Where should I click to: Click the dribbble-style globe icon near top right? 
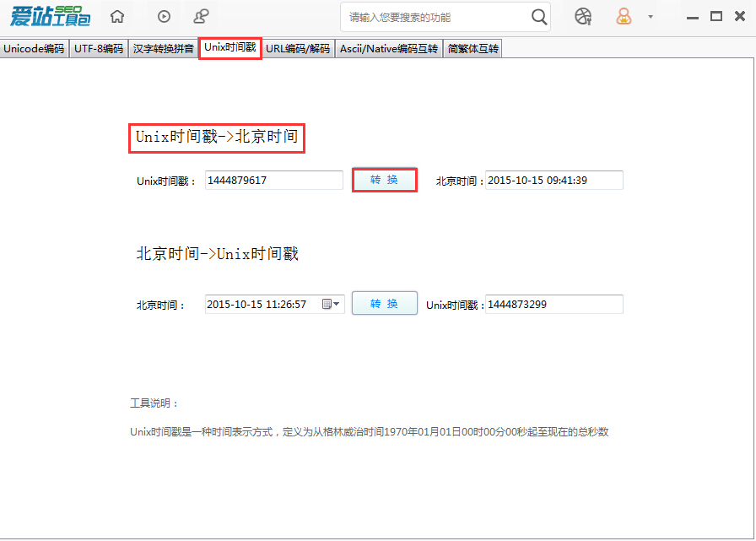click(582, 16)
